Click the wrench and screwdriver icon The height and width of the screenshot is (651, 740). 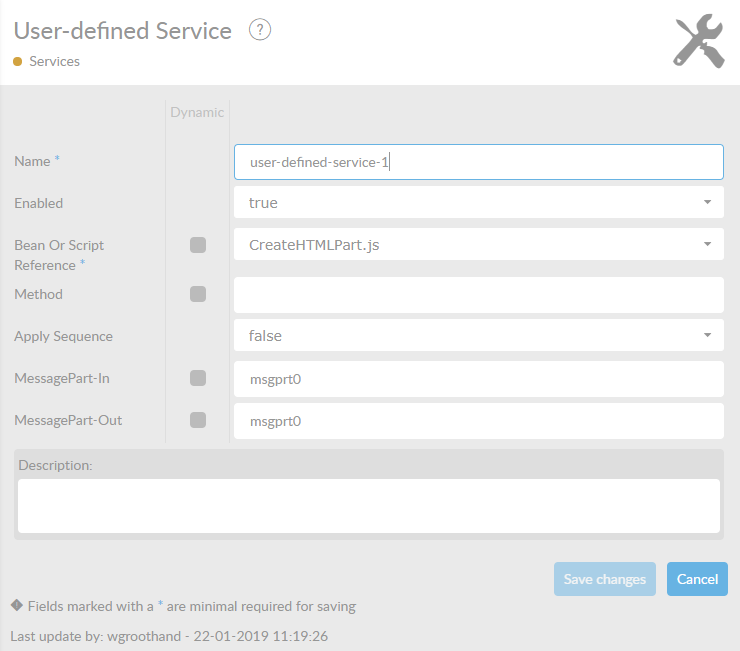point(699,41)
